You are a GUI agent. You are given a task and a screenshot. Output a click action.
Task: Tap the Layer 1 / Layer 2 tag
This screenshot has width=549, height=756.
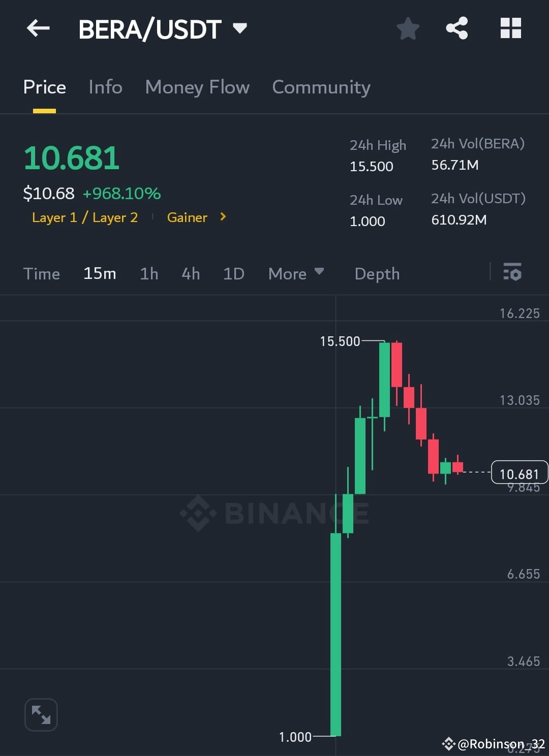click(84, 217)
